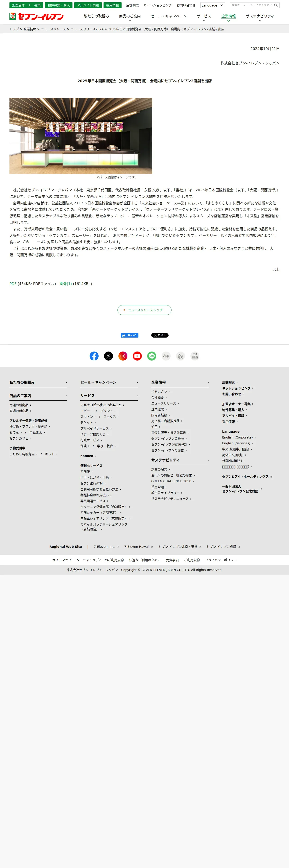The height and width of the screenshot is (868, 289).
Task: Go to トップ in the breadcrumb
Action: pyautogui.click(x=14, y=29)
